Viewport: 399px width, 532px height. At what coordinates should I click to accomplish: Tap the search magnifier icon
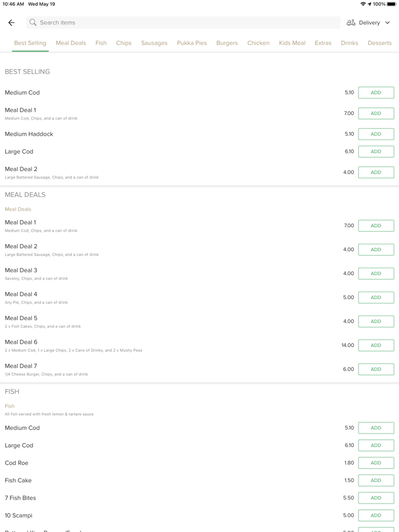pyautogui.click(x=33, y=23)
